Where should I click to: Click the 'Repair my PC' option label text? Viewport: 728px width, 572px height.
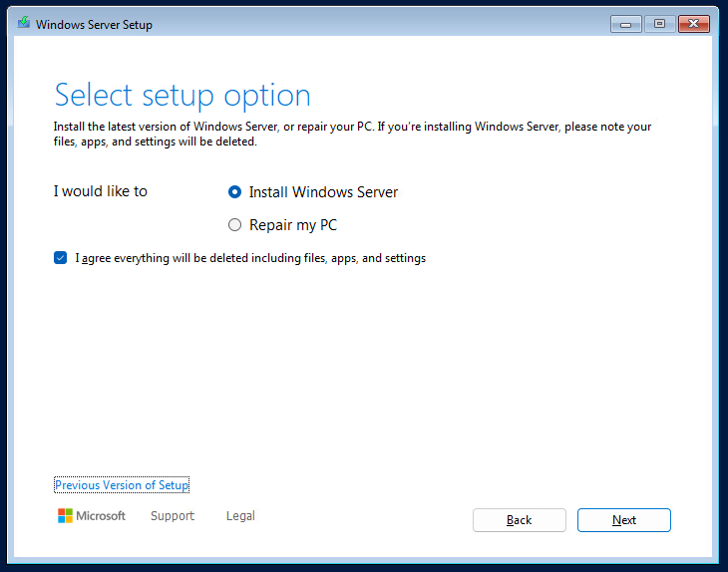pyautogui.click(x=293, y=225)
